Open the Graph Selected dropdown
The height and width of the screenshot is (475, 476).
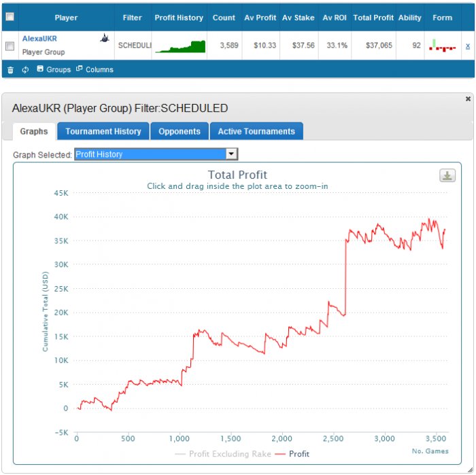[x=156, y=154]
